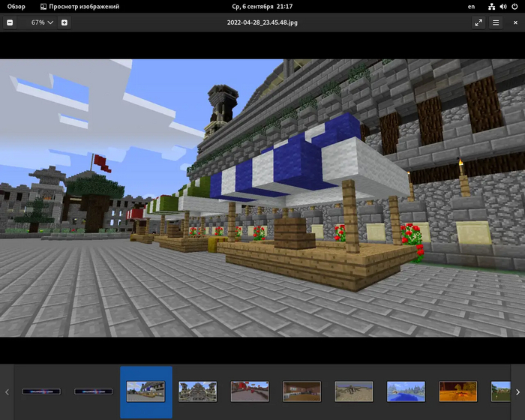The image size is (525, 420).
Task: Open the clock calendar Ср, 6 сентября 21:17
Action: click(x=262, y=6)
